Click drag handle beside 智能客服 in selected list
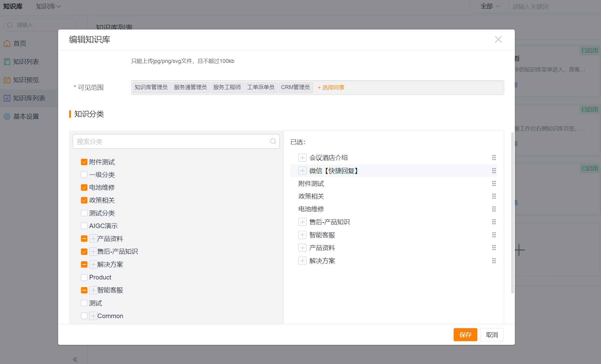601x364 pixels. tap(494, 235)
